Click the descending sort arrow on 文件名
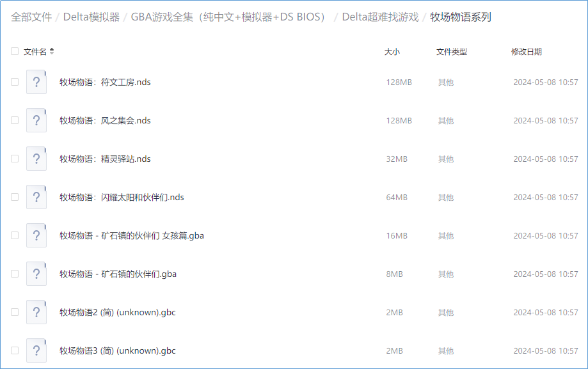Viewport: 588px width, 369px height. (x=51, y=54)
